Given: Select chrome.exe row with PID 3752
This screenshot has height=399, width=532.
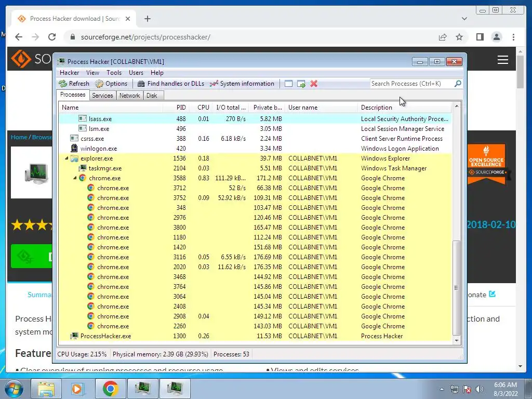Looking at the screenshot, I should click(x=256, y=198).
